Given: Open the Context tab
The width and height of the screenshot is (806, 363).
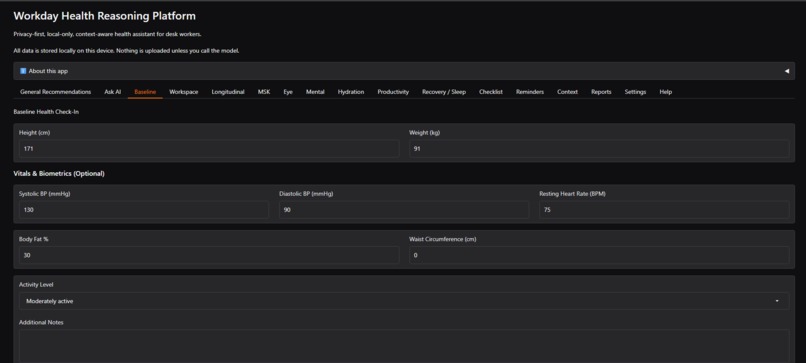Looking at the screenshot, I should point(567,92).
